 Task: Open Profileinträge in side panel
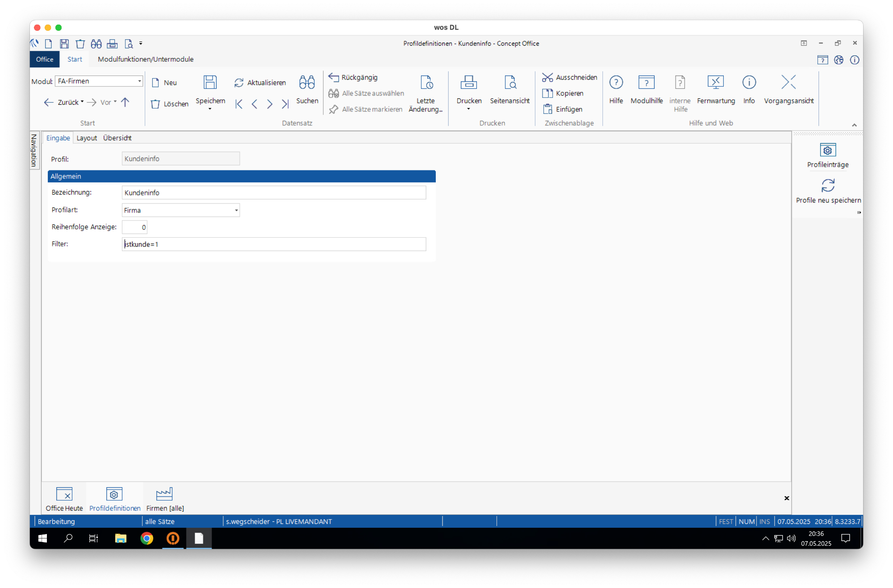[x=828, y=156]
